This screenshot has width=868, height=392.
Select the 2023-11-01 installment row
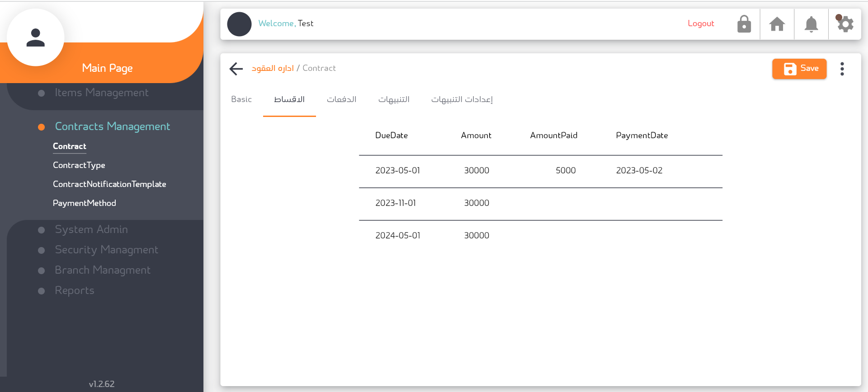tap(540, 203)
